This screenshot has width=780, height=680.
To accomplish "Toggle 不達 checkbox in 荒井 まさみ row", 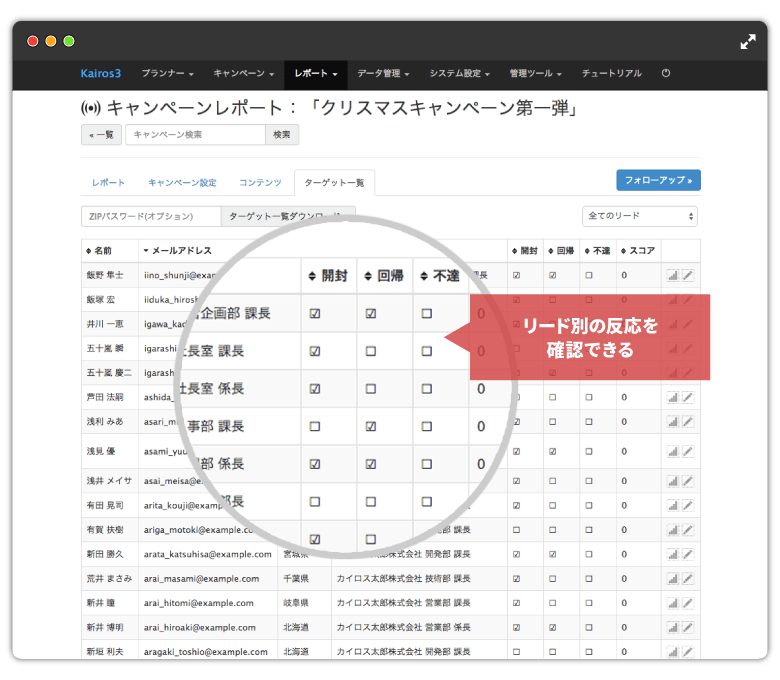I will point(591,578).
